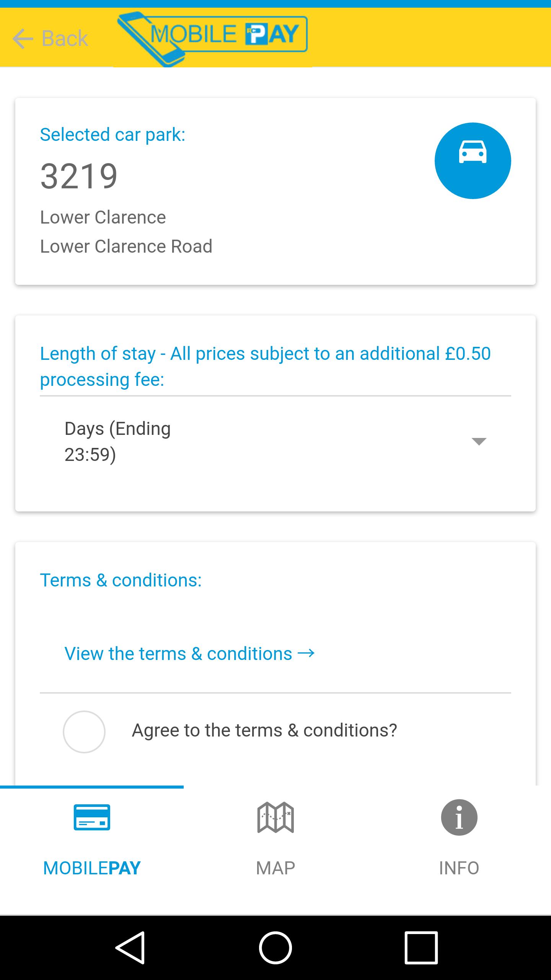Tap the Lower Clarence Road address
Viewport: 551px width, 980px height.
(x=126, y=246)
